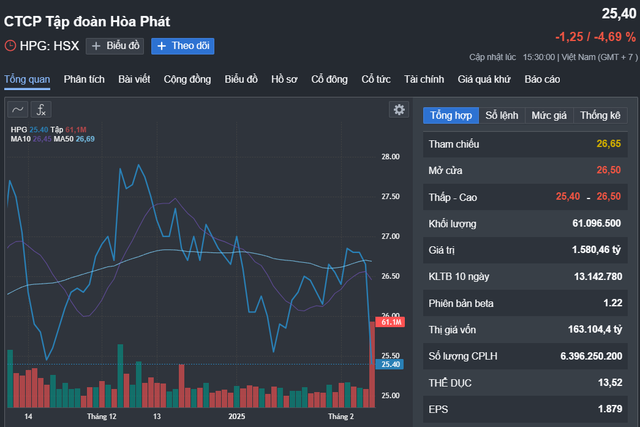The image size is (640, 427).
Task: Open the Cổ tức tab
Action: click(x=375, y=78)
